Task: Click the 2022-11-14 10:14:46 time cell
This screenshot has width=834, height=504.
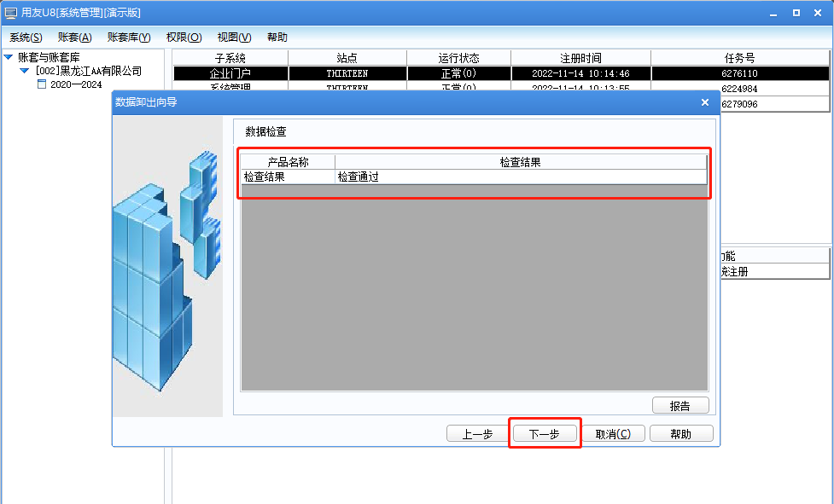Action: click(x=580, y=73)
